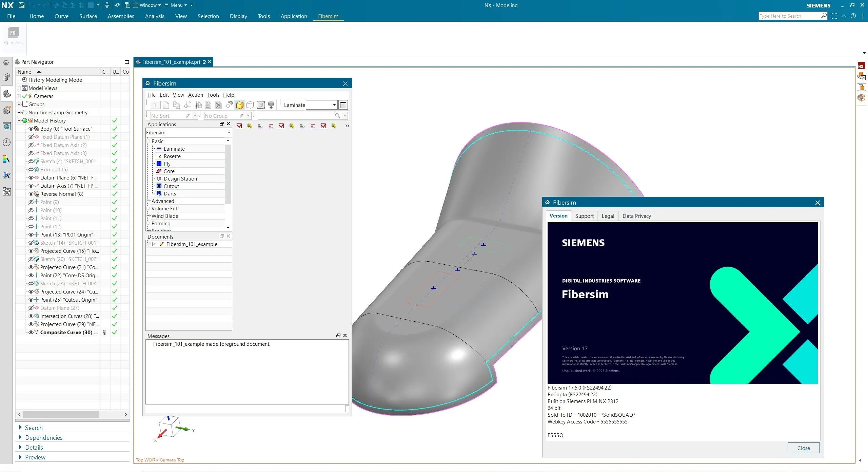Click the Fibersim FS ribbon button
This screenshot has width=868, height=472.
pyautogui.click(x=13, y=36)
